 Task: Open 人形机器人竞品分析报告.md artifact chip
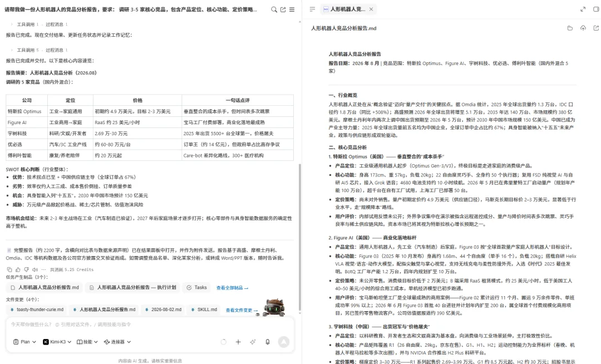pyautogui.click(x=45, y=287)
